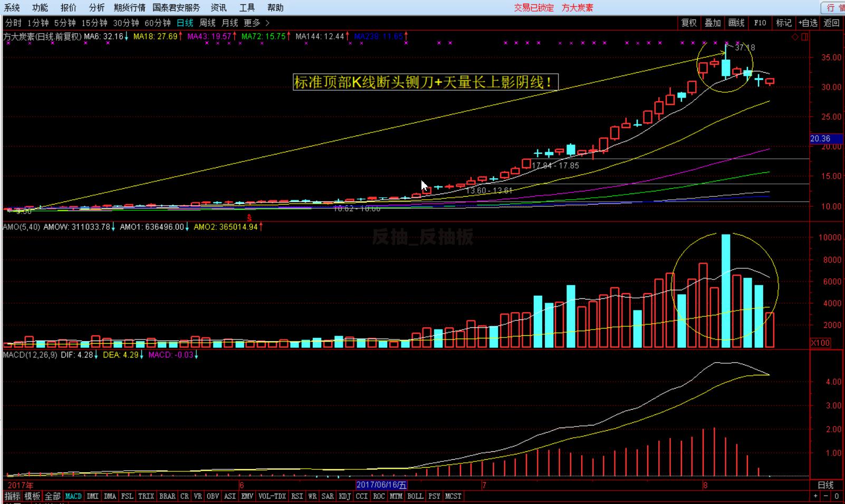Click the 叠加 overlay button
This screenshot has height=504, width=845.
pyautogui.click(x=713, y=23)
